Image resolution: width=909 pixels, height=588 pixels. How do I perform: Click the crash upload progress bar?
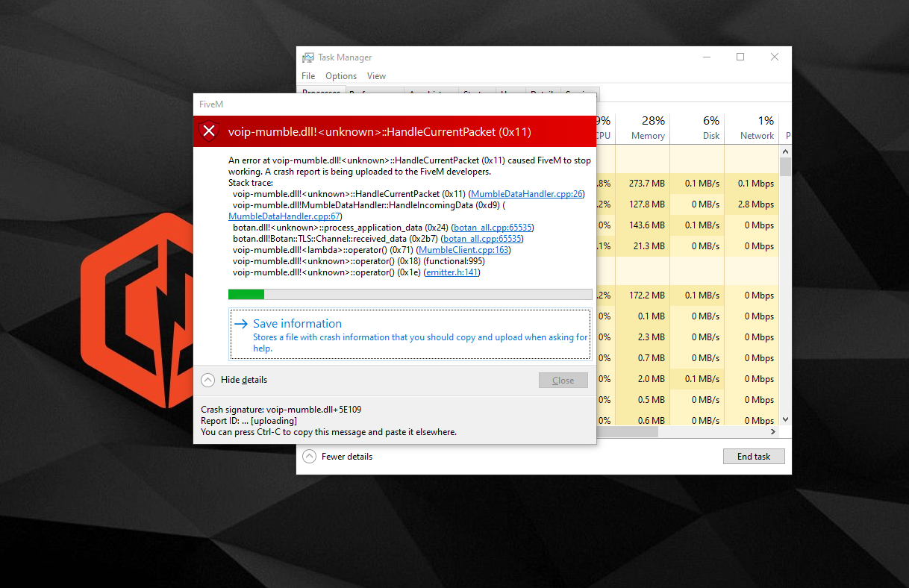point(410,295)
